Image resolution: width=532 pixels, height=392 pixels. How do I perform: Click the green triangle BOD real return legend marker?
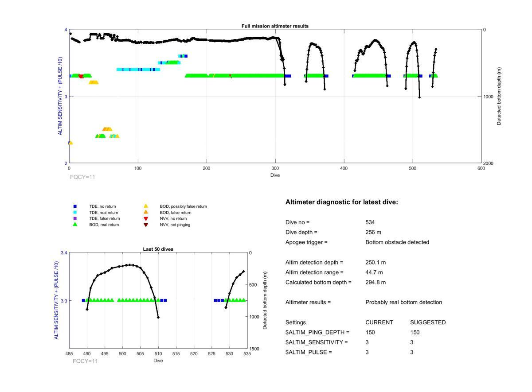pos(75,225)
